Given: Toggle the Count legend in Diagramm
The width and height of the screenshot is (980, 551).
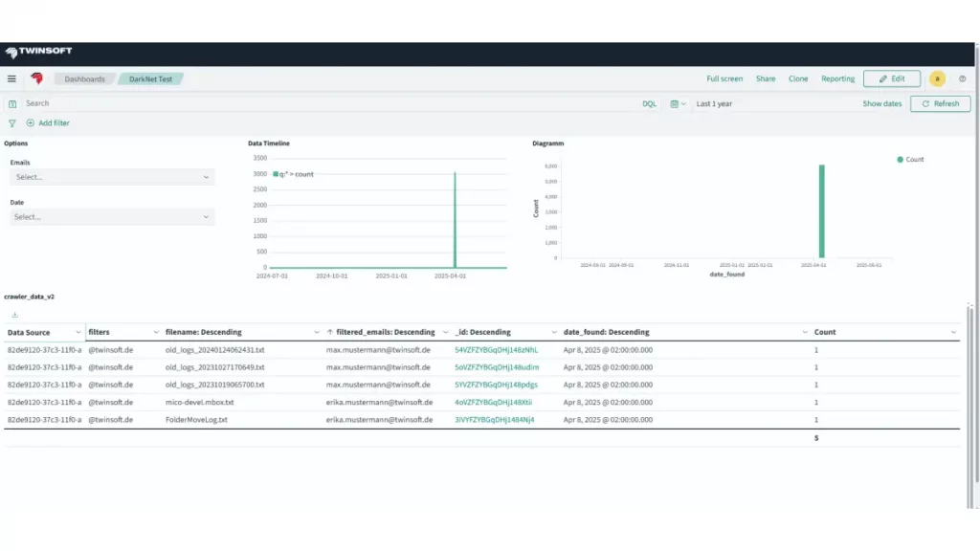Looking at the screenshot, I should coord(910,160).
